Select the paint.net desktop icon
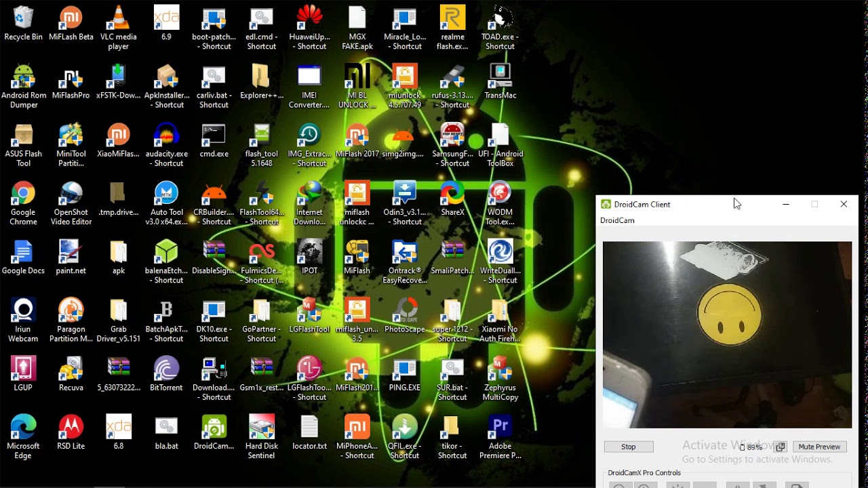The width and height of the screenshot is (868, 488). coord(71,257)
